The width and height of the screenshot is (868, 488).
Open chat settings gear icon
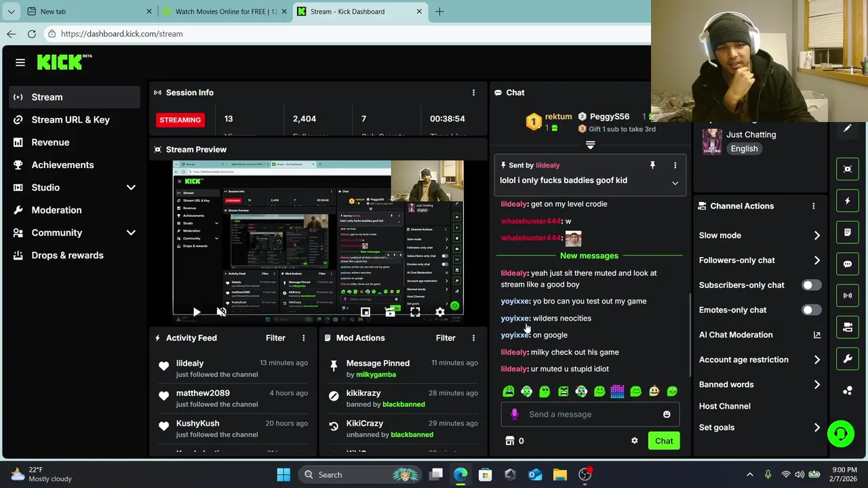click(x=634, y=441)
